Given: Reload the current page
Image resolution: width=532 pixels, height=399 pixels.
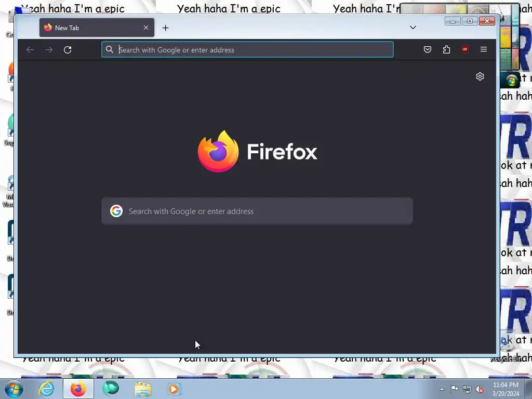Looking at the screenshot, I should [x=68, y=50].
